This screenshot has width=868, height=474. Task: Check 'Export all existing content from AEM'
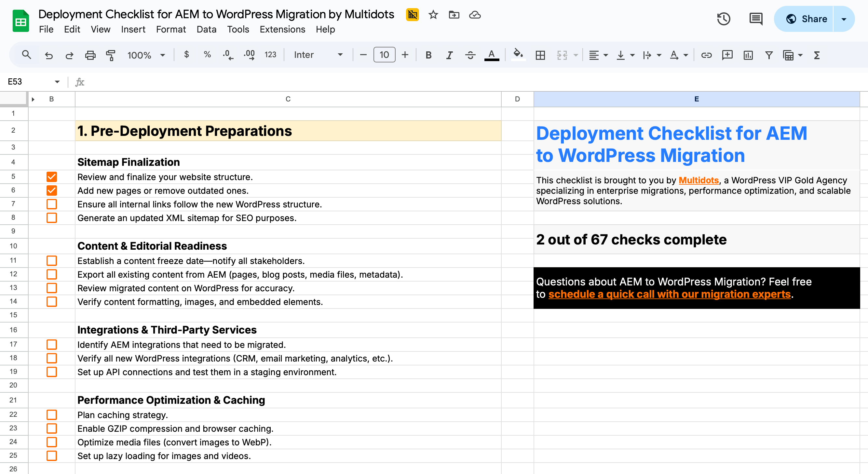(x=51, y=274)
